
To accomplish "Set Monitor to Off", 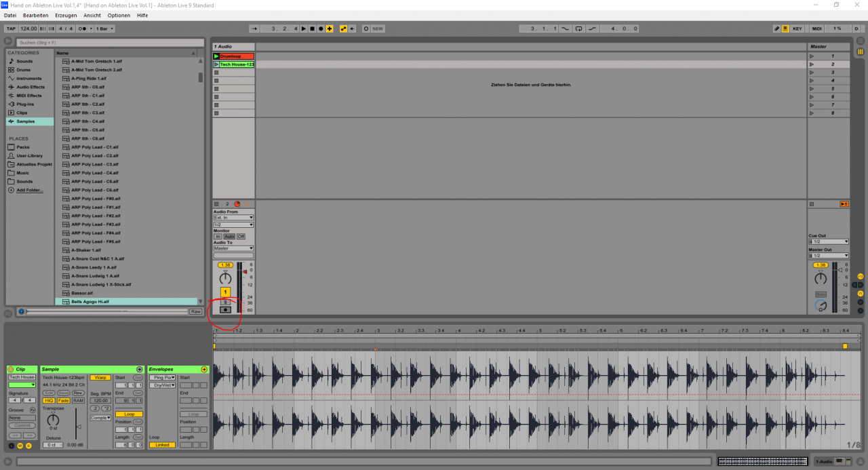I will point(241,237).
